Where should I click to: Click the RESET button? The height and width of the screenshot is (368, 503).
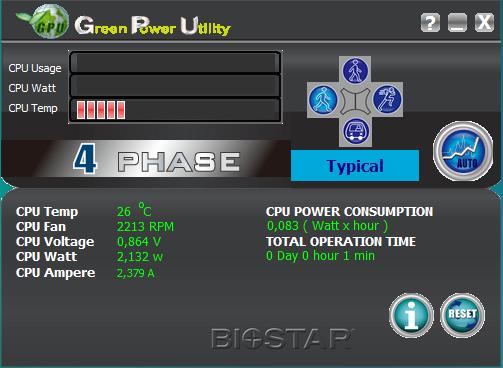pos(462,315)
